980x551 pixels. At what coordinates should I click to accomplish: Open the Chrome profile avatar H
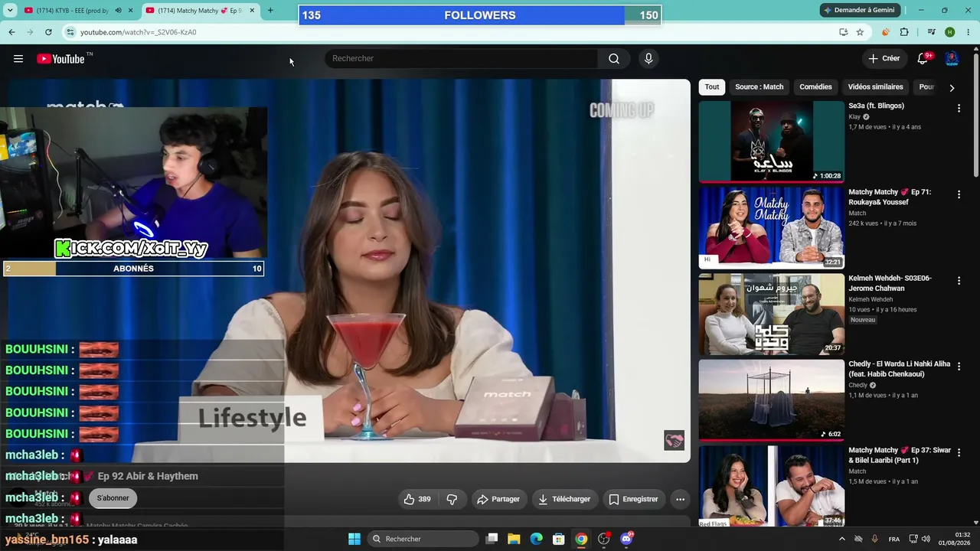[950, 32]
